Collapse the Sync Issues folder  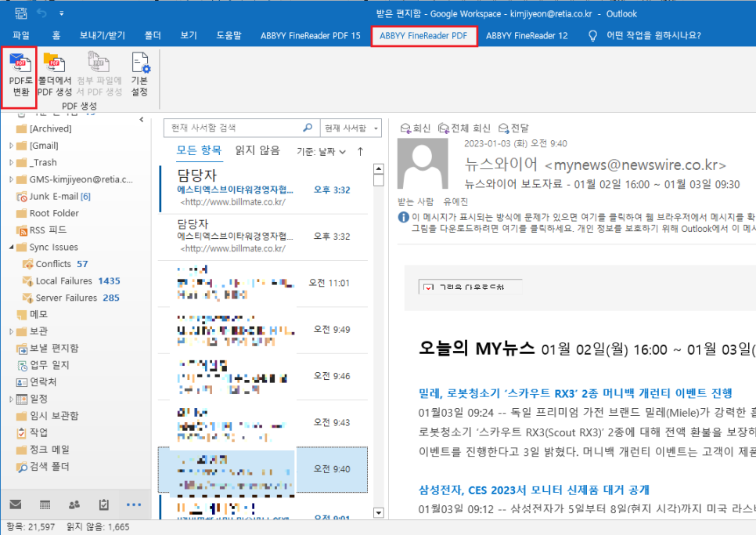[11, 247]
